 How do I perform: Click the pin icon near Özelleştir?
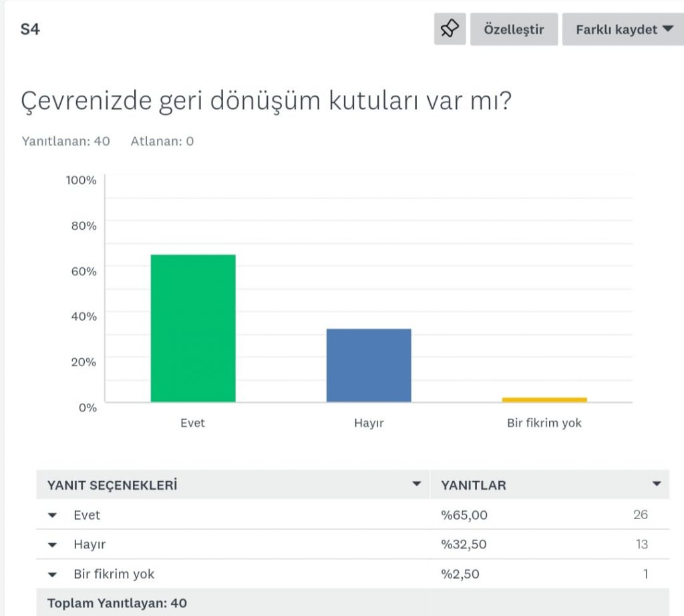449,29
